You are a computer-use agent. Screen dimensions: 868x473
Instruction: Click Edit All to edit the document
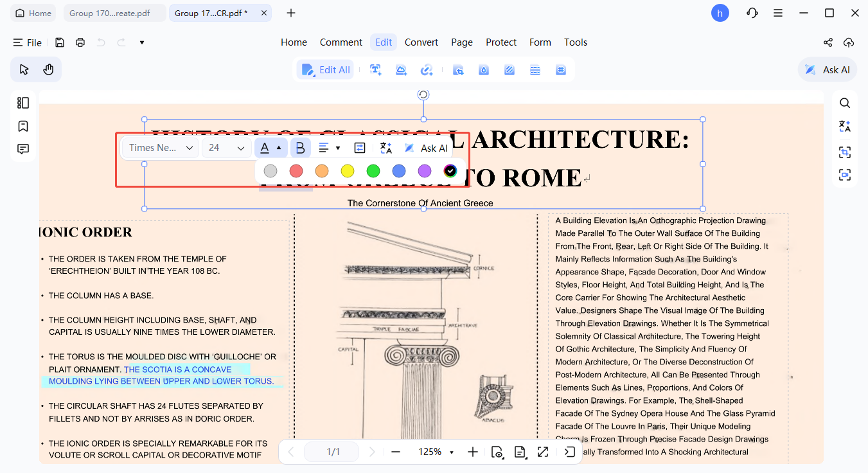pyautogui.click(x=325, y=69)
